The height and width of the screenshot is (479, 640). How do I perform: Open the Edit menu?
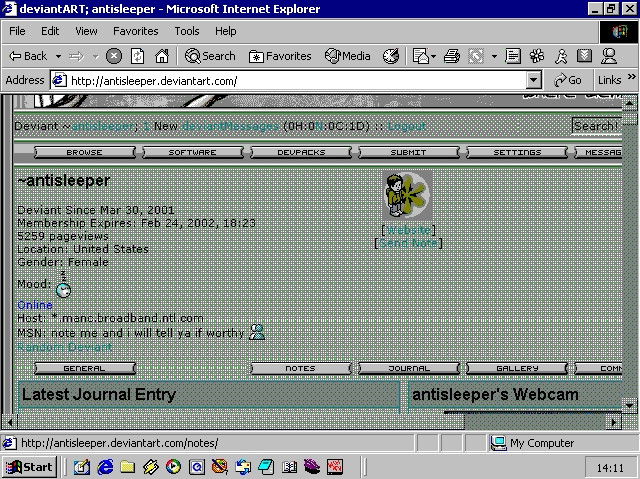pos(50,31)
